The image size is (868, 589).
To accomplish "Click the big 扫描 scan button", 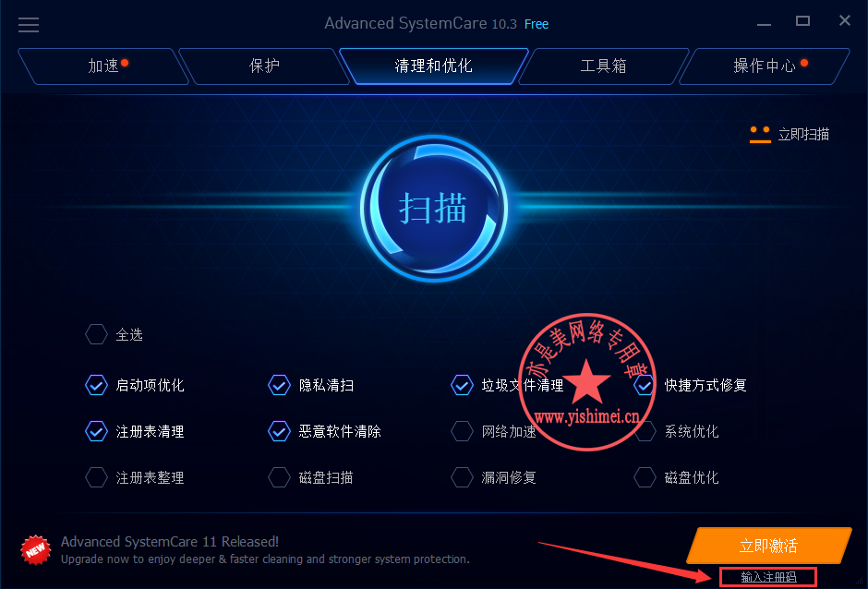I will coord(434,209).
